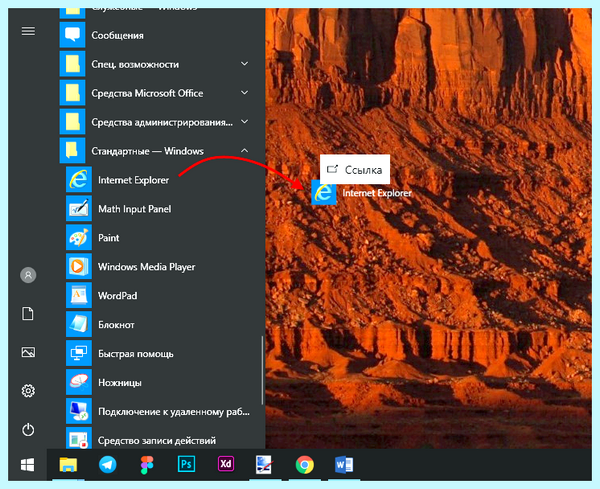600x489 pixels.
Task: Open File Explorer from the taskbar
Action: (68, 465)
